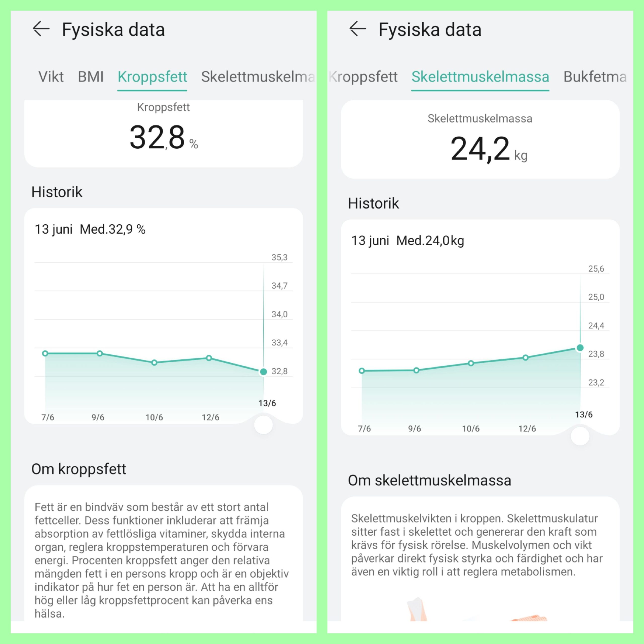Image resolution: width=644 pixels, height=644 pixels.
Task: Tap the back arrow on the right screen
Action: [358, 29]
